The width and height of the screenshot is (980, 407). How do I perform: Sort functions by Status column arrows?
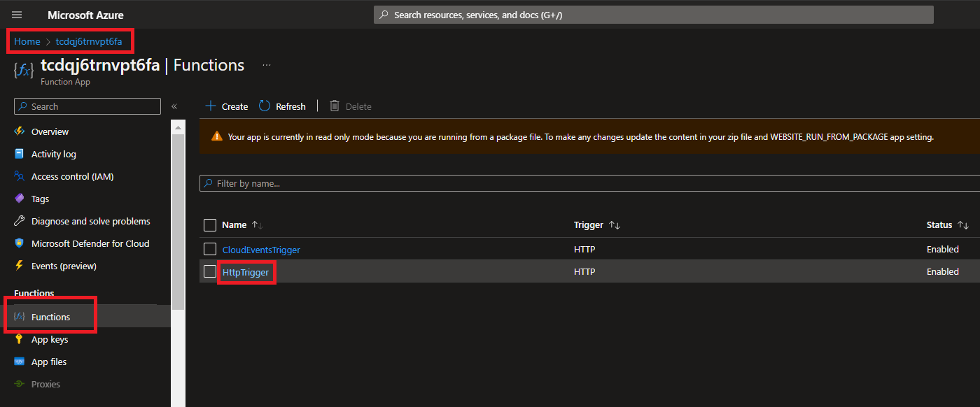pyautogui.click(x=963, y=225)
